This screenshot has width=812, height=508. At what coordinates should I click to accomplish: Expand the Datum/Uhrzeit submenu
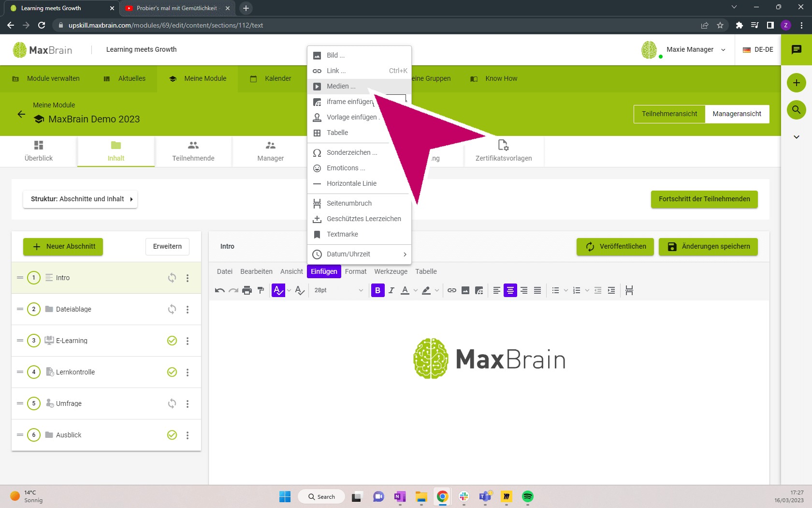click(359, 254)
